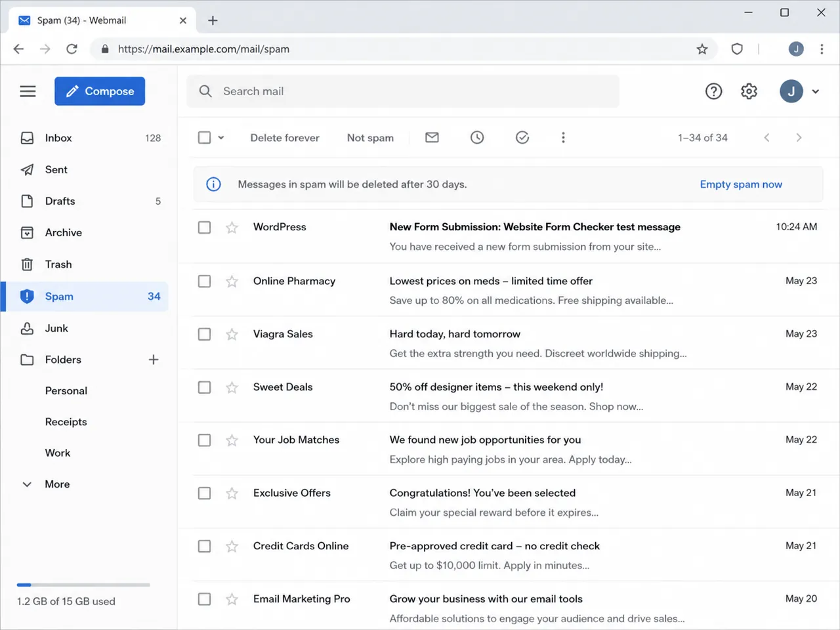
Task: Open the New Form Submission email
Action: (x=509, y=236)
